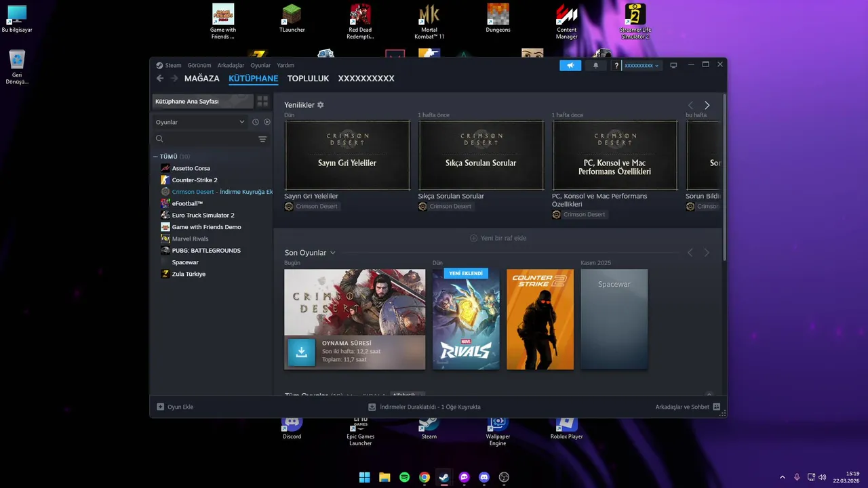Image resolution: width=868 pixels, height=488 pixels.
Task: Switch to MAĞAZA tab
Action: 202,79
